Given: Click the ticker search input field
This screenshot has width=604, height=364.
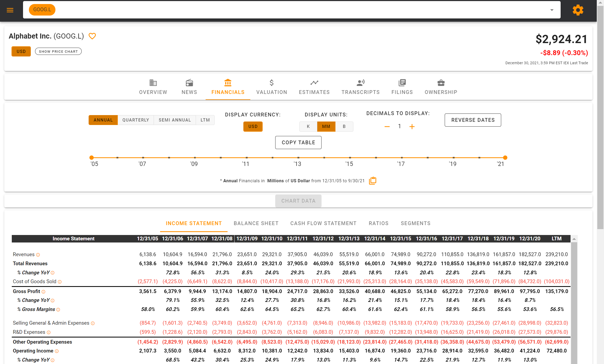Looking at the screenshot, I should 292,10.
